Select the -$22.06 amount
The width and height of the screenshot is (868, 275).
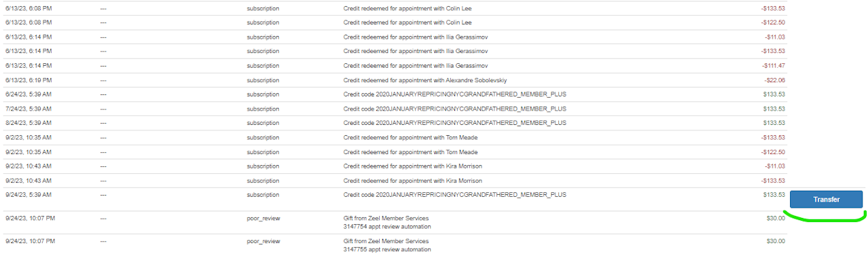point(775,79)
